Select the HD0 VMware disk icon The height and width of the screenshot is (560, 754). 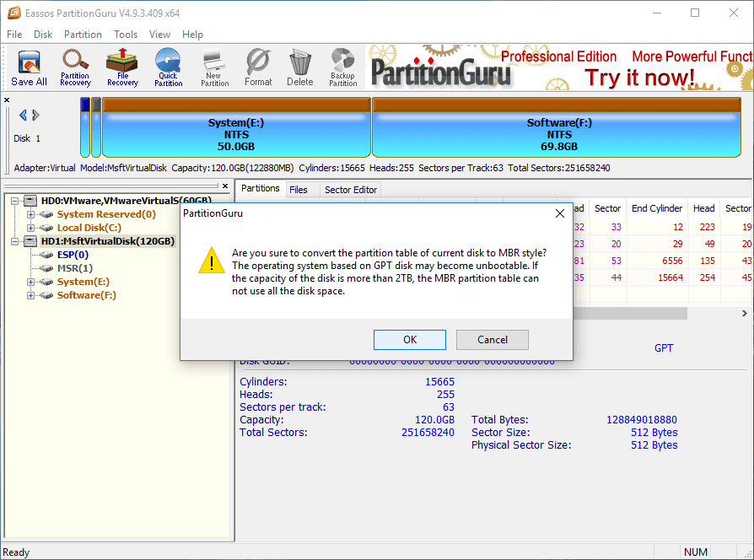click(30, 201)
